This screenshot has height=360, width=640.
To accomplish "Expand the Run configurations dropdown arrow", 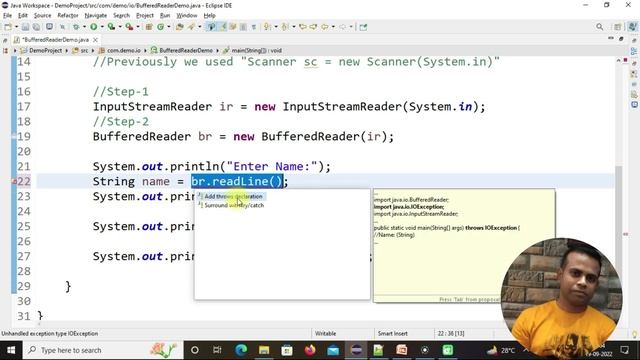I will point(102,27).
